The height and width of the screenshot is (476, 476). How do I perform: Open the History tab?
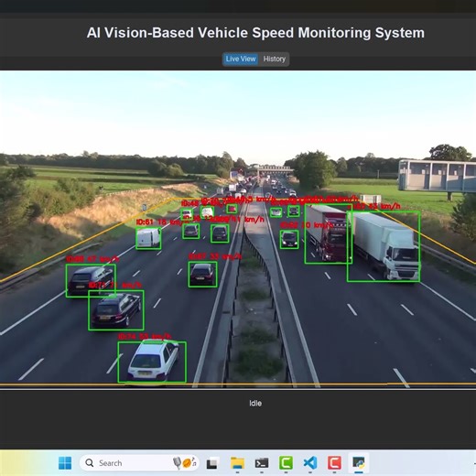(275, 59)
